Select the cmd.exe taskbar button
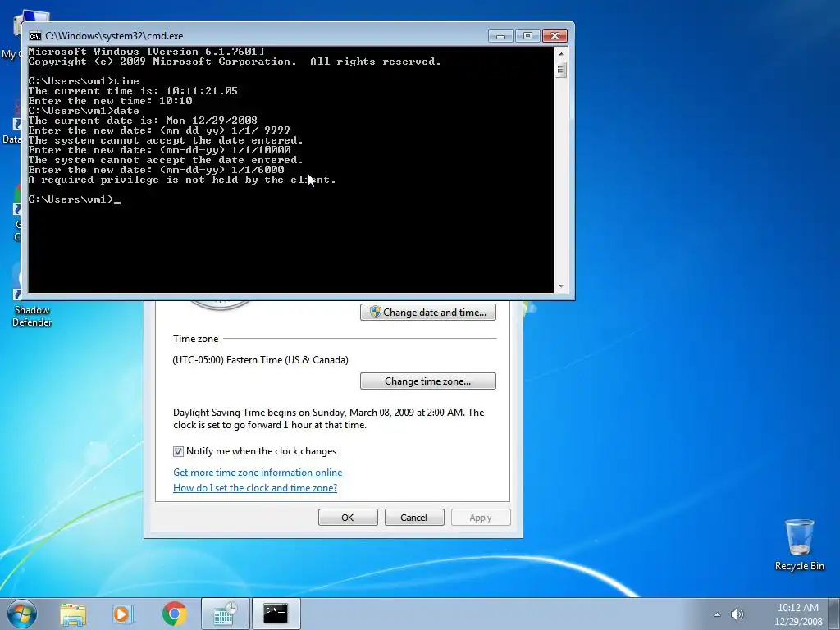The image size is (840, 630). (x=276, y=614)
